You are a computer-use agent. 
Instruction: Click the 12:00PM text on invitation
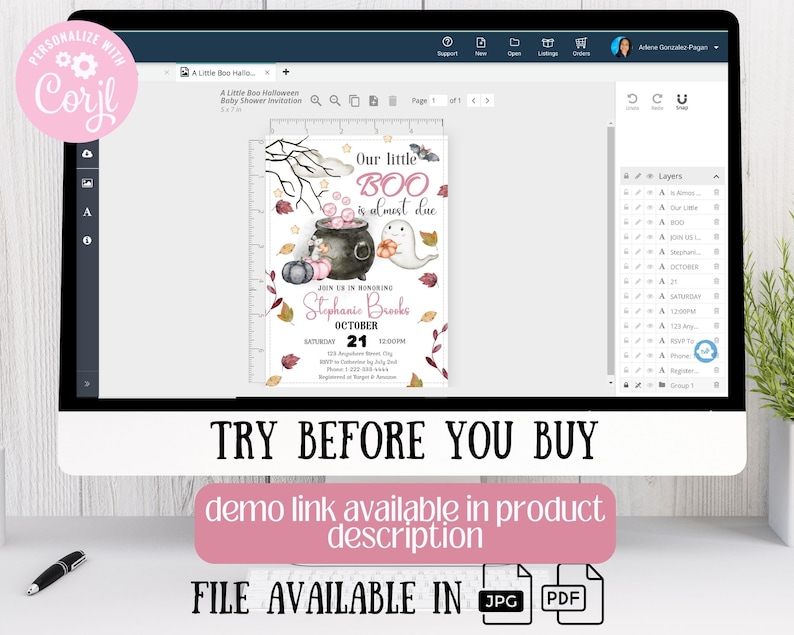point(392,341)
